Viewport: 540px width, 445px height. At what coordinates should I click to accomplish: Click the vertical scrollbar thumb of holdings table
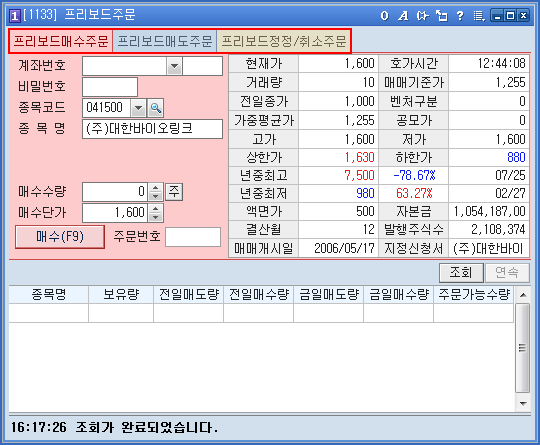coord(522,348)
